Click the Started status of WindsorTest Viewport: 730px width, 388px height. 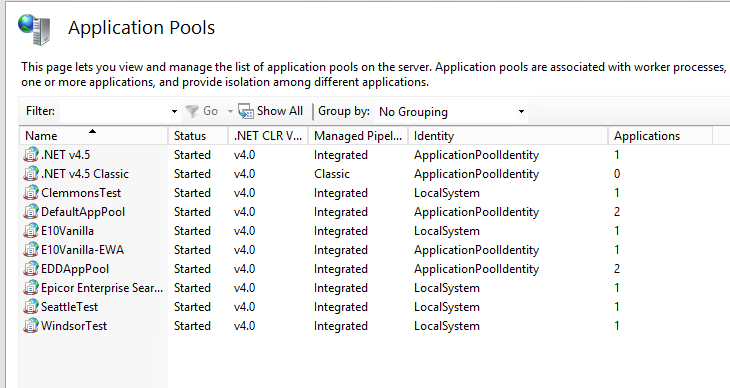click(x=192, y=326)
